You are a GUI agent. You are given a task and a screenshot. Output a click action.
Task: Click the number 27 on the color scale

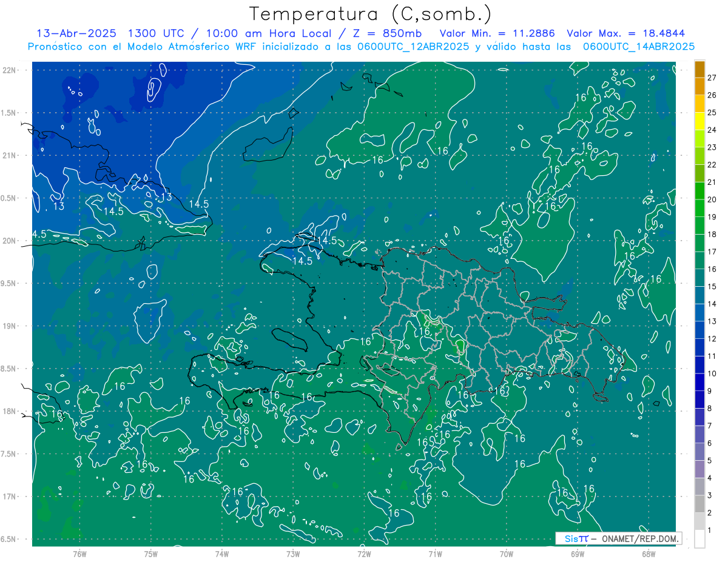pos(713,78)
